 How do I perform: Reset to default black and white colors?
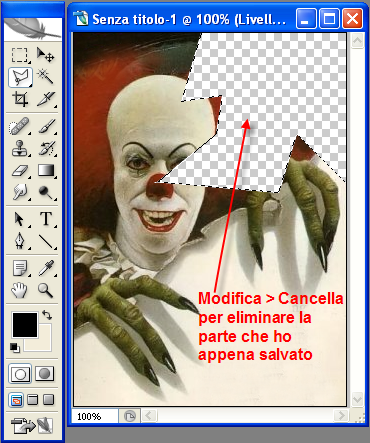(15, 347)
